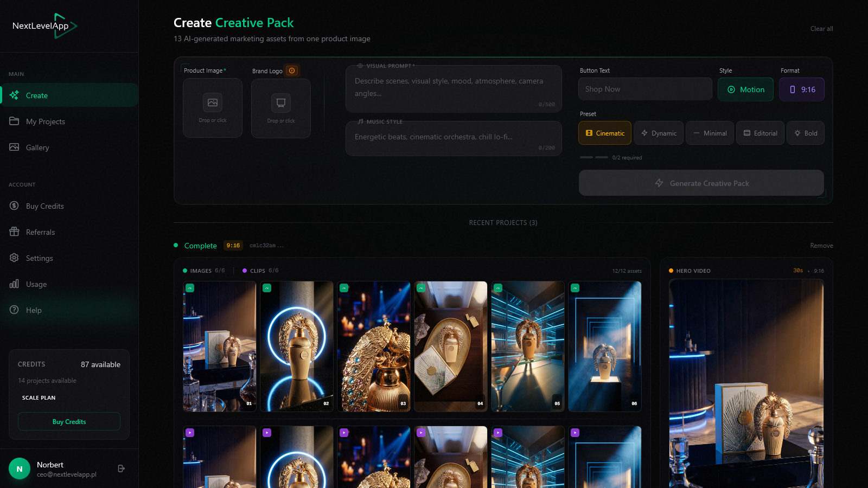Open the Hero Video preview thumbnail
The height and width of the screenshot is (488, 868).
[x=746, y=380]
